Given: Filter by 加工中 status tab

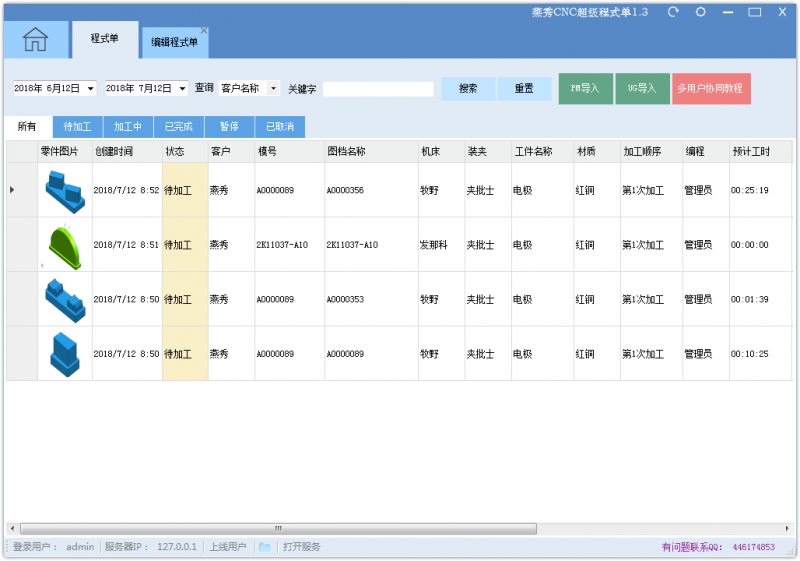Looking at the screenshot, I should coord(128,126).
